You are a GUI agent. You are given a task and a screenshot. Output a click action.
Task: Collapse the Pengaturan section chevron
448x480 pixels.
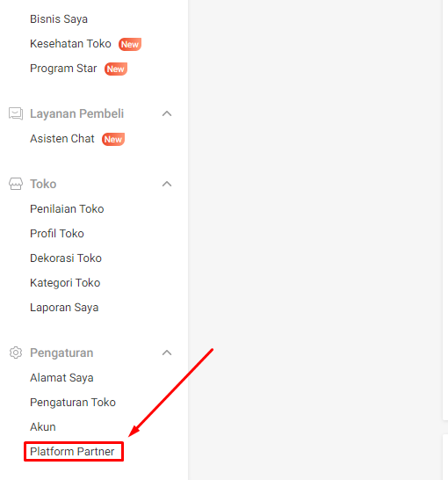pos(167,353)
